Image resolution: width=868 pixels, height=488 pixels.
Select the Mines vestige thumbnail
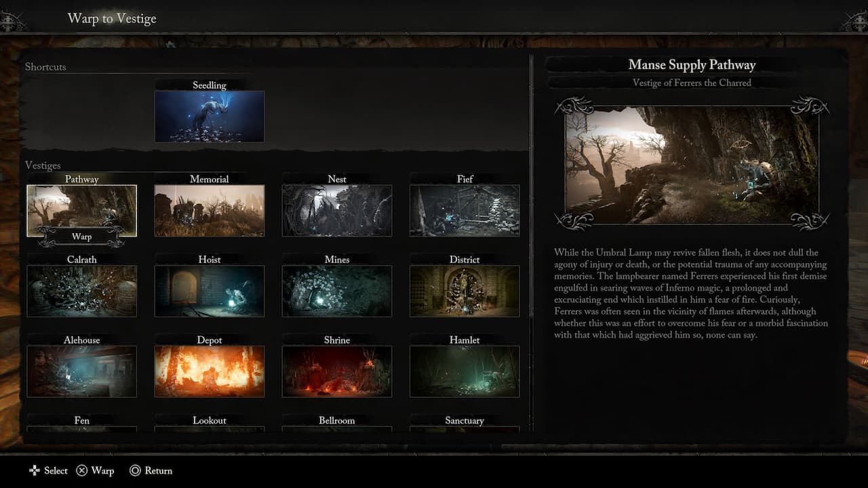(x=337, y=291)
